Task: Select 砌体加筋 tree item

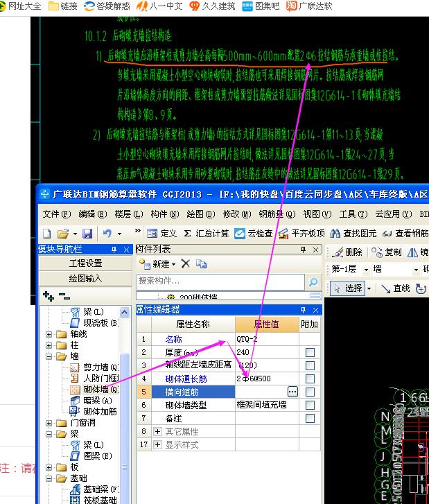Action: (x=94, y=412)
